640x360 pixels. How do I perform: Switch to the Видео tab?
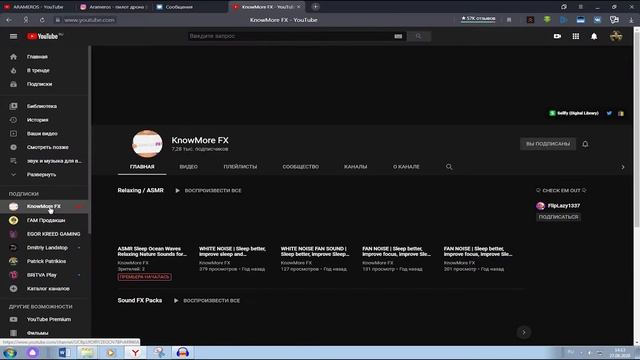coord(189,167)
